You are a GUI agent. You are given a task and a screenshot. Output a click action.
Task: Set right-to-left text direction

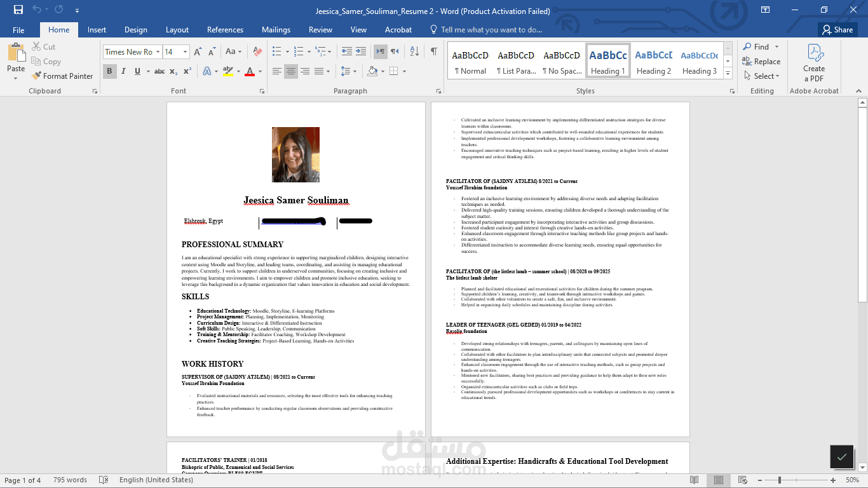click(x=395, y=52)
